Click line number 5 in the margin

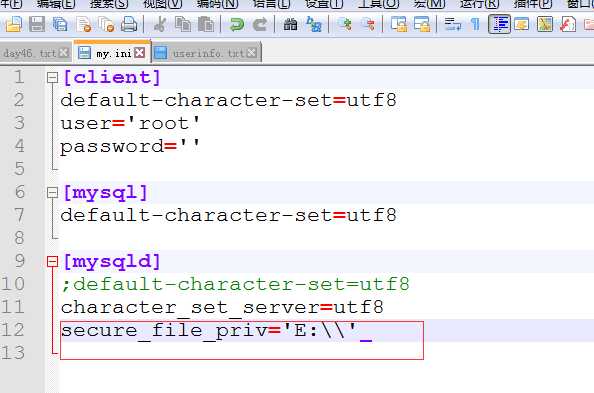(19, 169)
